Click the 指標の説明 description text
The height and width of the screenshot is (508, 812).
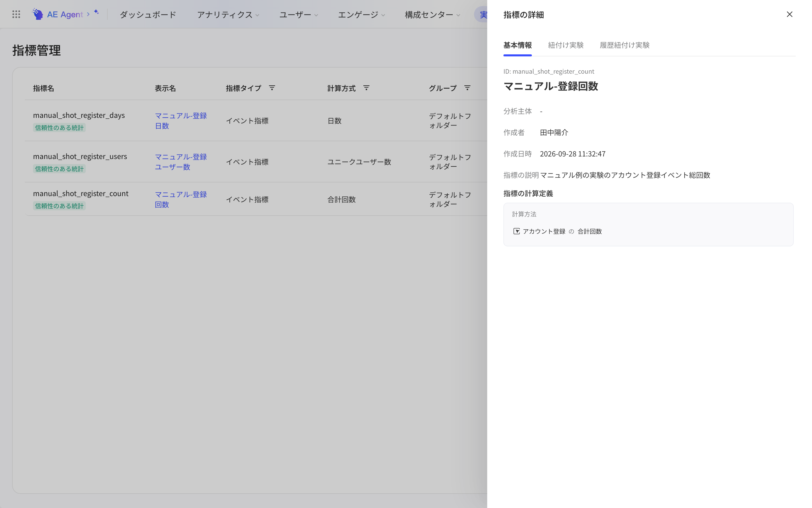click(625, 175)
